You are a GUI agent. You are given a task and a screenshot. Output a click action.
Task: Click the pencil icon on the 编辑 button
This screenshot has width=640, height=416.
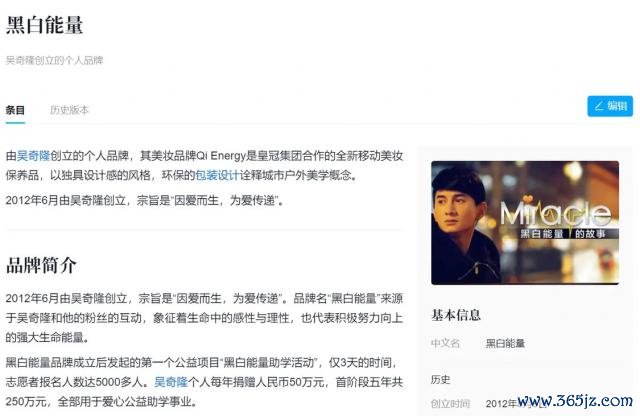598,106
